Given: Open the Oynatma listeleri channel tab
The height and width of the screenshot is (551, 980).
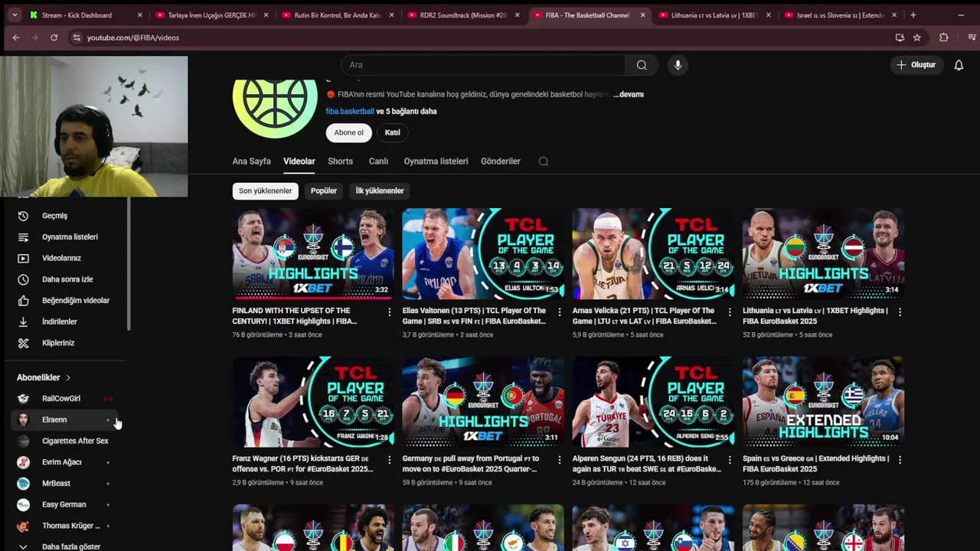Looking at the screenshot, I should (x=436, y=161).
